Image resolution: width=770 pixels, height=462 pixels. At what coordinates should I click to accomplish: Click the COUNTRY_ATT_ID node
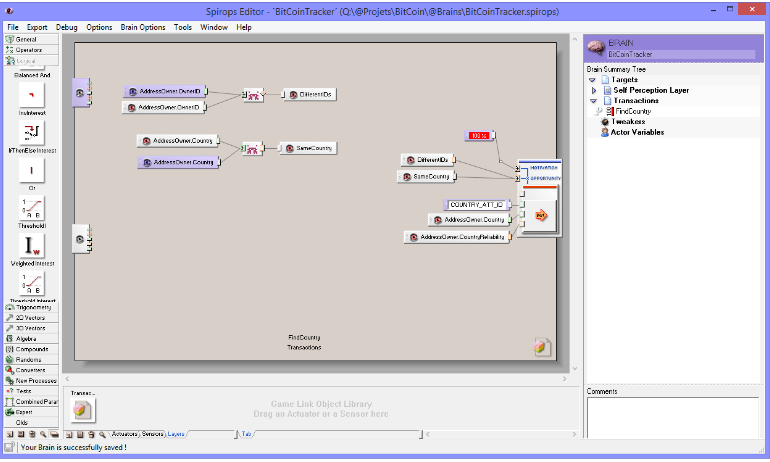coord(477,205)
